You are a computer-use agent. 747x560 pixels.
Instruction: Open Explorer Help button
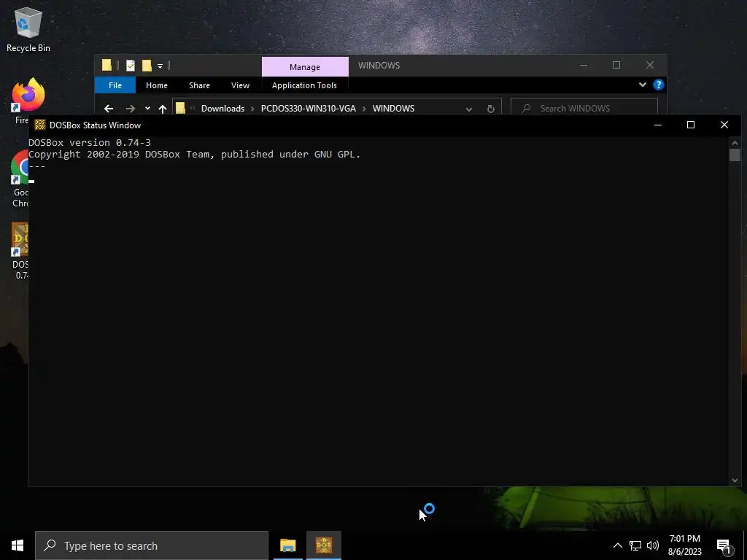coord(659,85)
